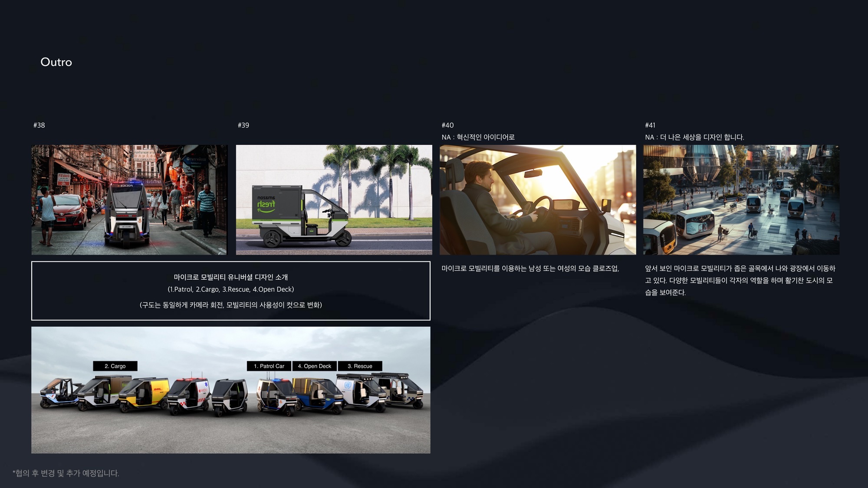The image size is (868, 488).
Task: Select the #39 scene label
Action: pyautogui.click(x=243, y=125)
